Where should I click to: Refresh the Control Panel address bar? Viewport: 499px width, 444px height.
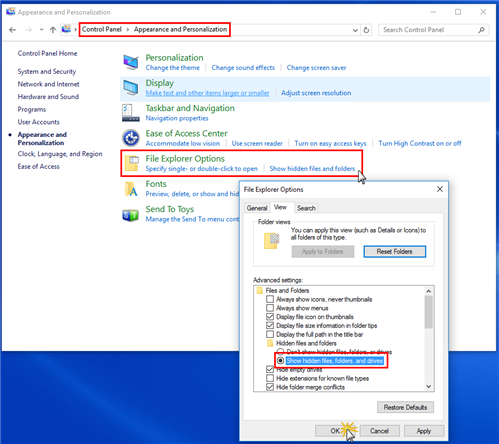366,30
